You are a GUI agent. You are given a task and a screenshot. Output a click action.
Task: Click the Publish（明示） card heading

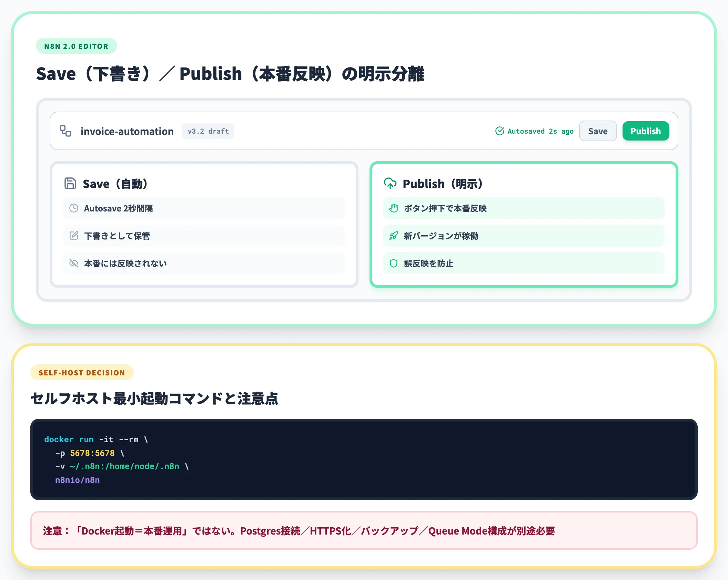[x=443, y=184]
